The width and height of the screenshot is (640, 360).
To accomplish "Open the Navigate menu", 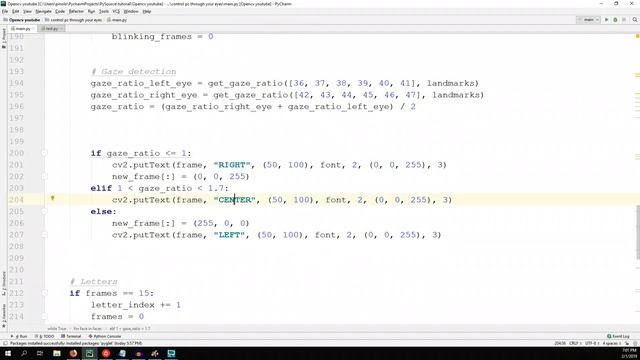I will click(43, 11).
